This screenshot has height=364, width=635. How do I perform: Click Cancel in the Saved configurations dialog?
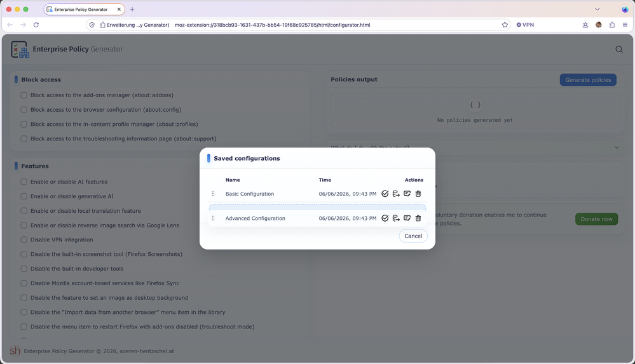(413, 236)
